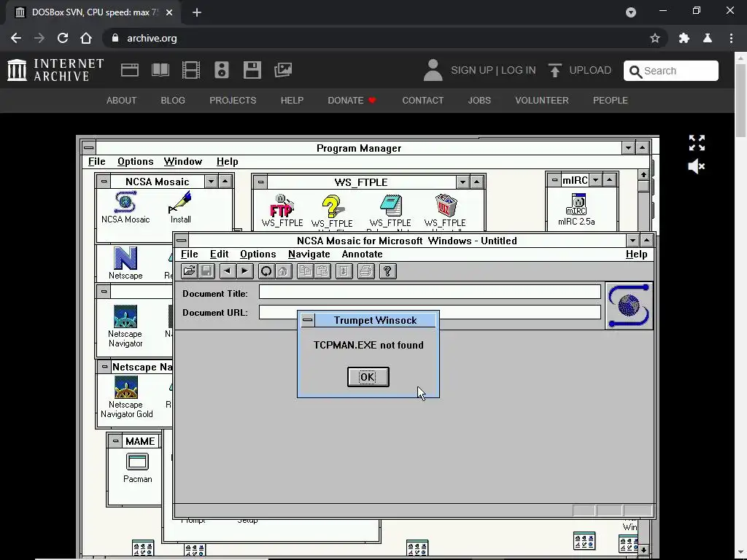This screenshot has height=560, width=747.
Task: Click the Open URL folder icon in Mosaic toolbar
Action: pyautogui.click(x=189, y=271)
